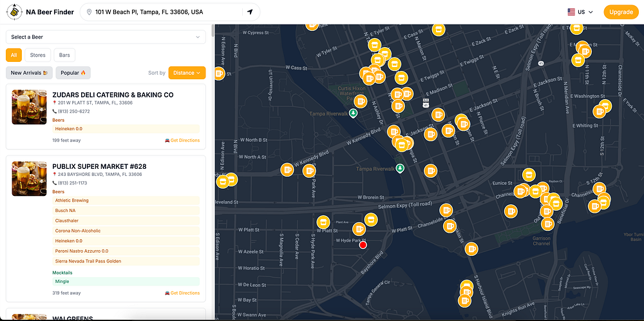Open the Sort by Distance dropdown

(x=187, y=73)
